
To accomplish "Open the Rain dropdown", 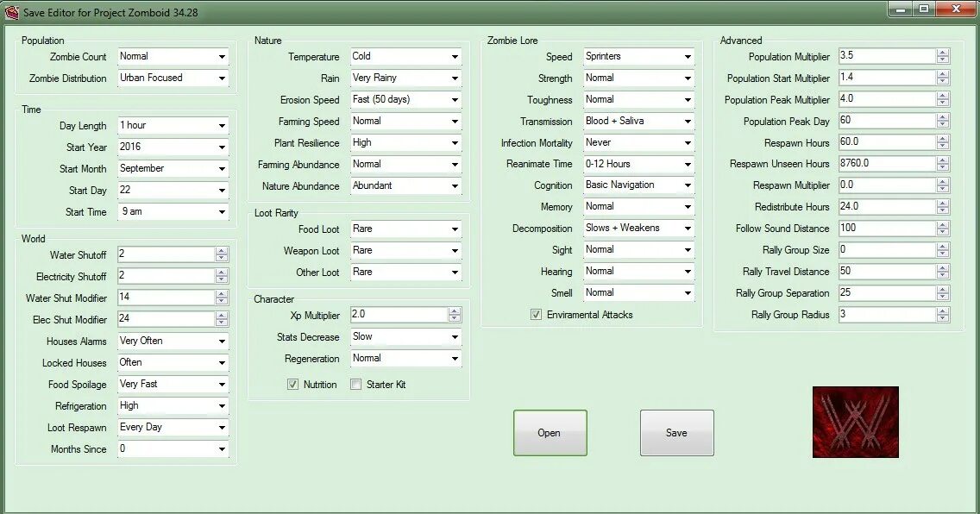I will (x=405, y=78).
